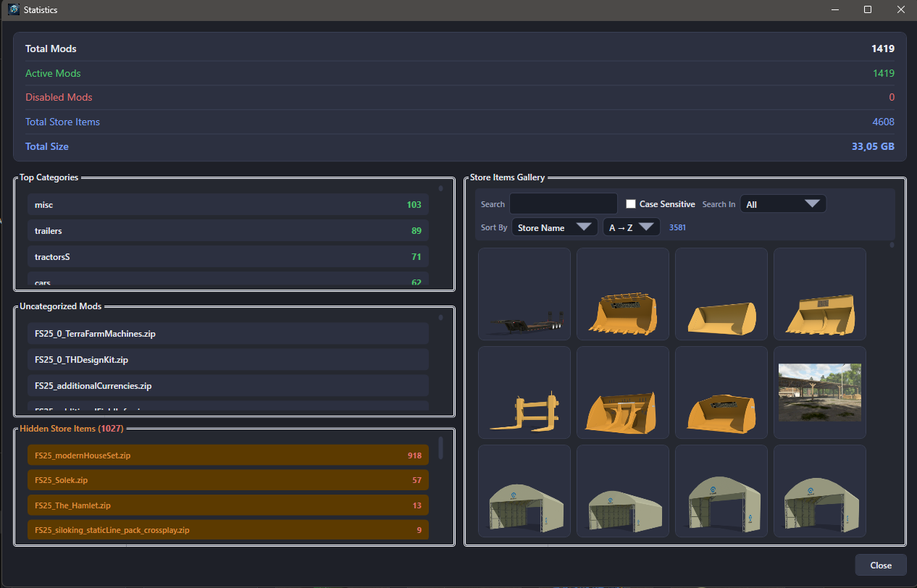Select FS25_0_TerraFarmMachines.zip uncategorized mod
Screen dimensions: 917x588
(x=228, y=334)
